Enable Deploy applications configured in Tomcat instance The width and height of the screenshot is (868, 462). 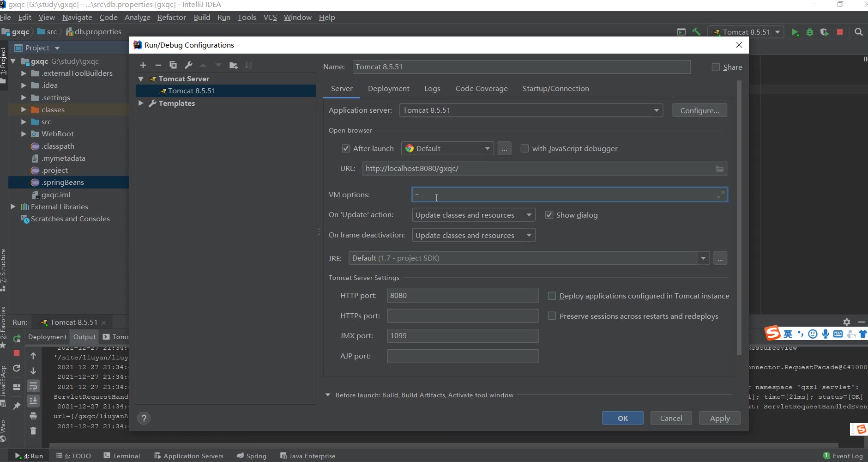pos(552,296)
